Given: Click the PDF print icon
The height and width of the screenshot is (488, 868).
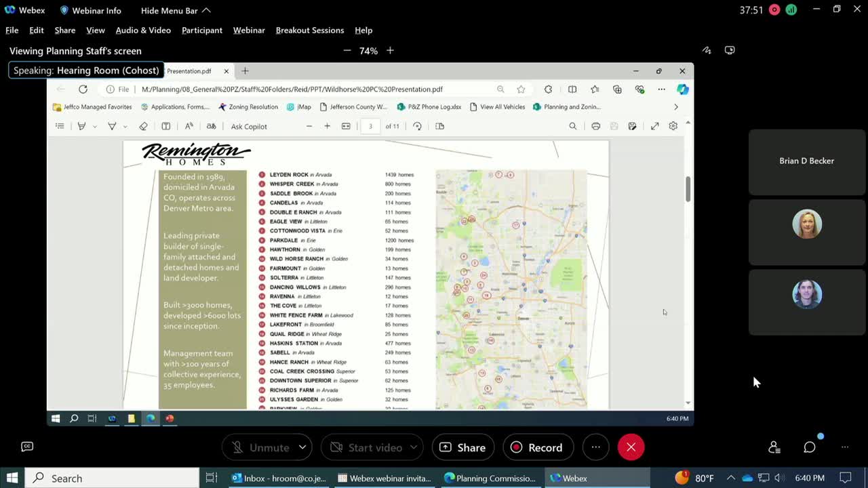Looking at the screenshot, I should pos(595,126).
